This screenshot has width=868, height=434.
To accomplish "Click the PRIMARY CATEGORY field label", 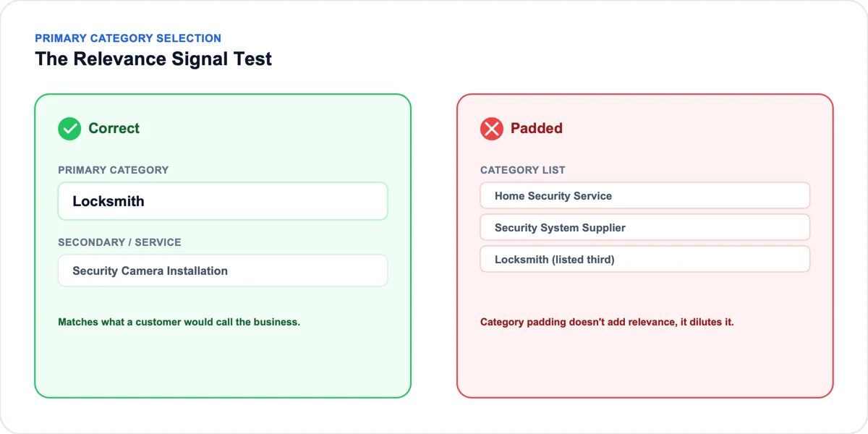I will [x=114, y=170].
